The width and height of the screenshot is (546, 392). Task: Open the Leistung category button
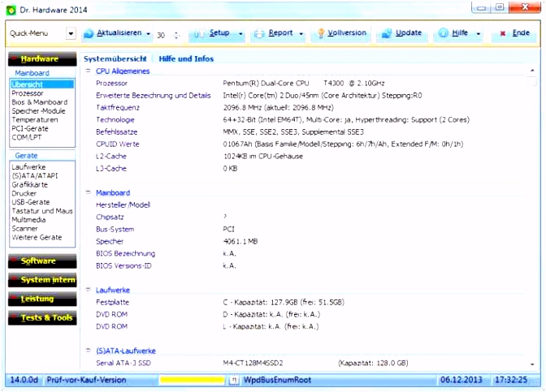(42, 299)
